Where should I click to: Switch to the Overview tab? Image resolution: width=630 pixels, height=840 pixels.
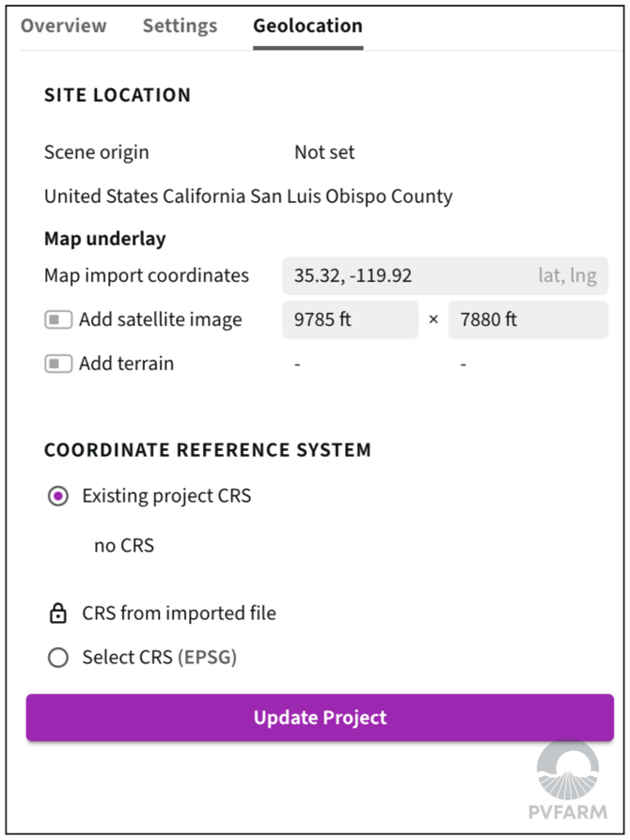click(x=64, y=26)
